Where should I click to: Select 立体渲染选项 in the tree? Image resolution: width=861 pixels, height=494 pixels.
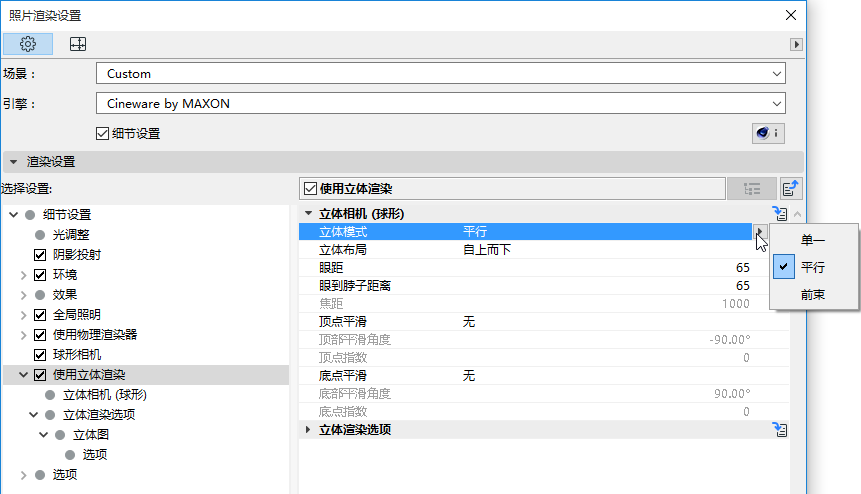pyautogui.click(x=99, y=415)
